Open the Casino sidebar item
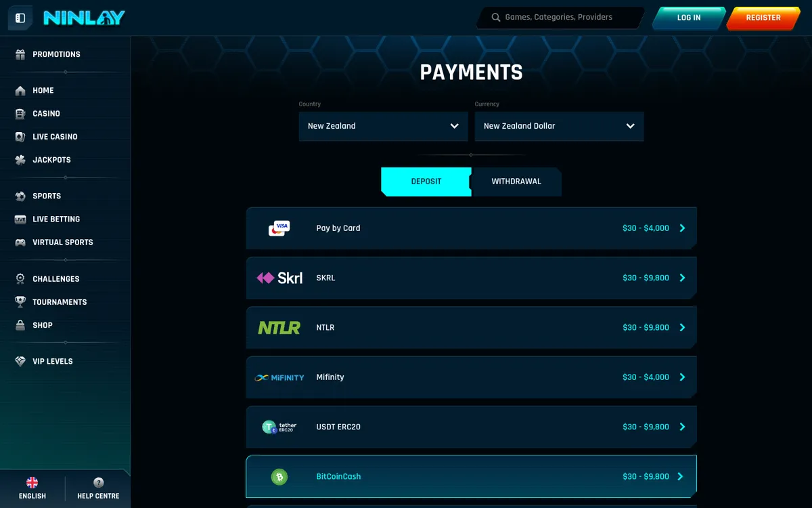 pos(46,114)
